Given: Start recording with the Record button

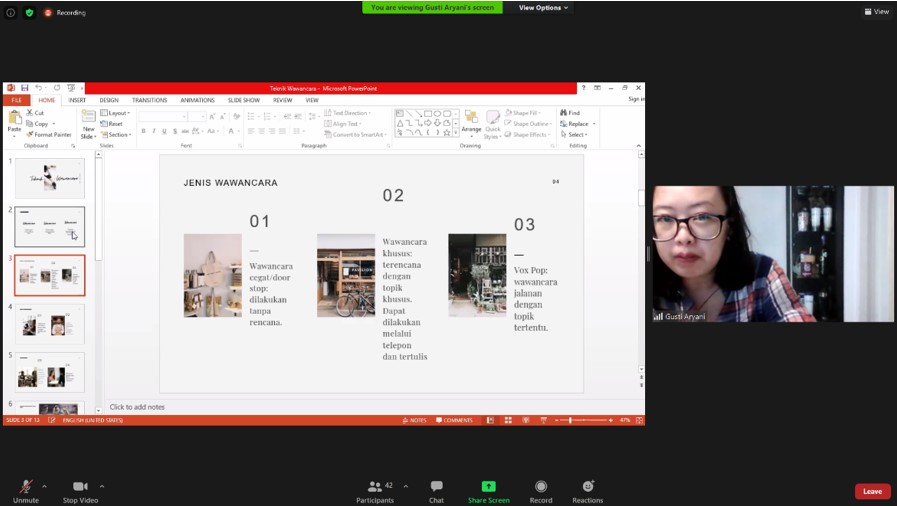Looking at the screenshot, I should [x=540, y=490].
